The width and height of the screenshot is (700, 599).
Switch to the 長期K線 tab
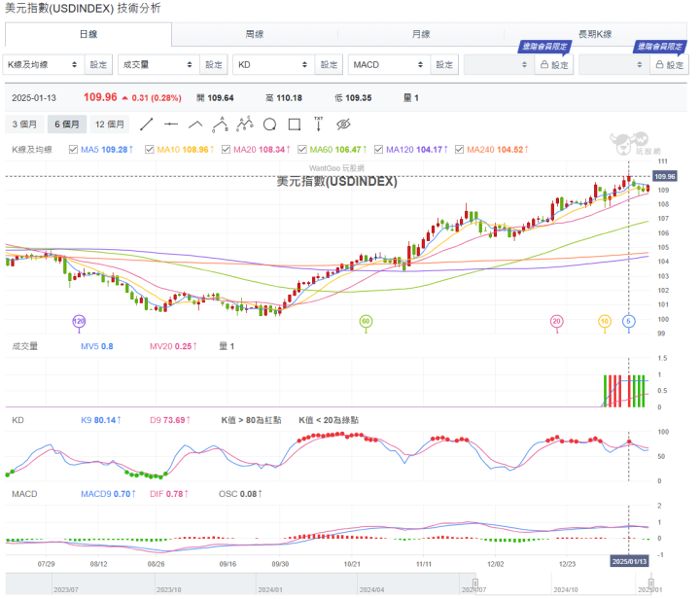pyautogui.click(x=596, y=34)
